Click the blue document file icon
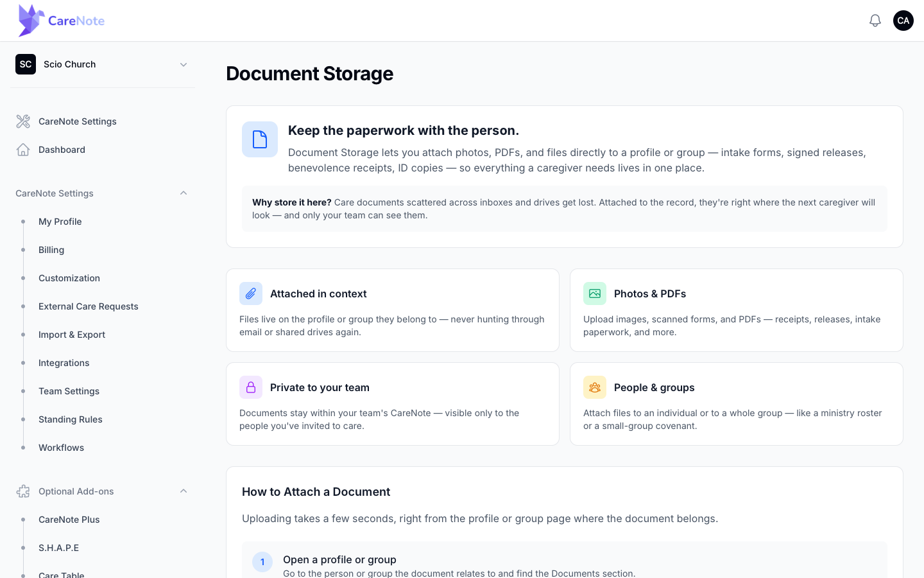Viewport: 924px width, 578px height. point(260,139)
